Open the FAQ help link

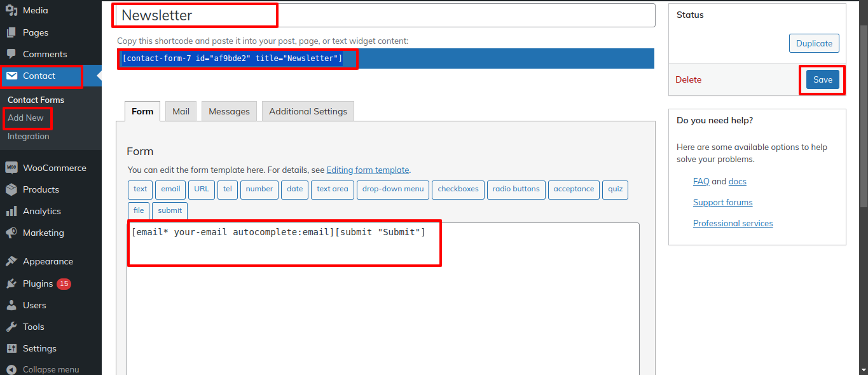tap(701, 182)
